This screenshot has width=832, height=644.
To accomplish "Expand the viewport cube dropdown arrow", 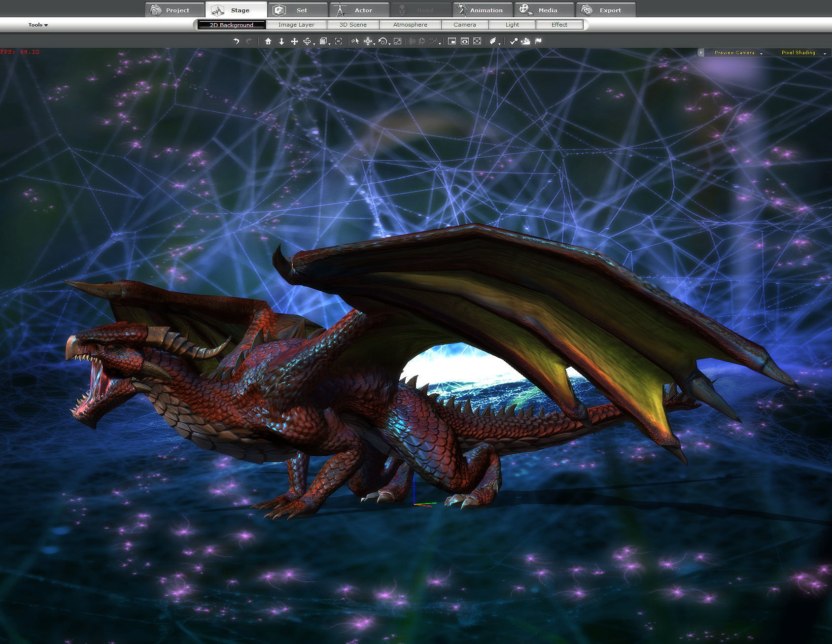I will (x=329, y=44).
